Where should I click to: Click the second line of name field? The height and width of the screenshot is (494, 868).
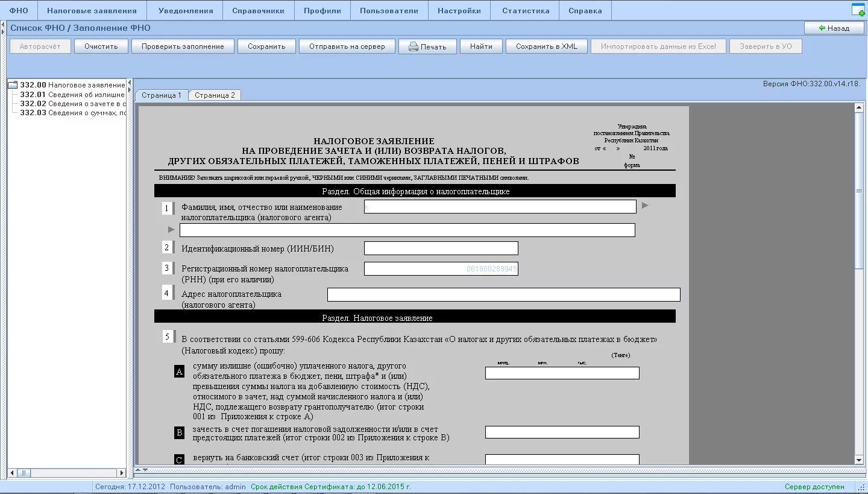pos(407,230)
